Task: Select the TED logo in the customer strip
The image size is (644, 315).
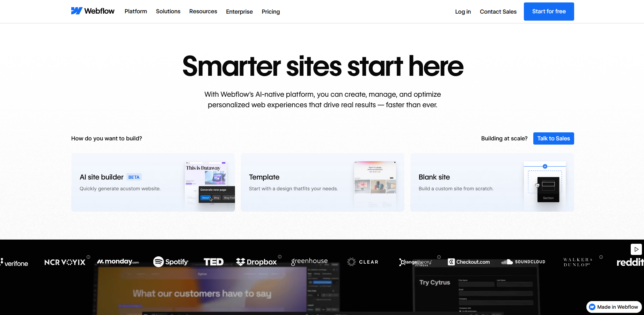Action: pyautogui.click(x=213, y=262)
